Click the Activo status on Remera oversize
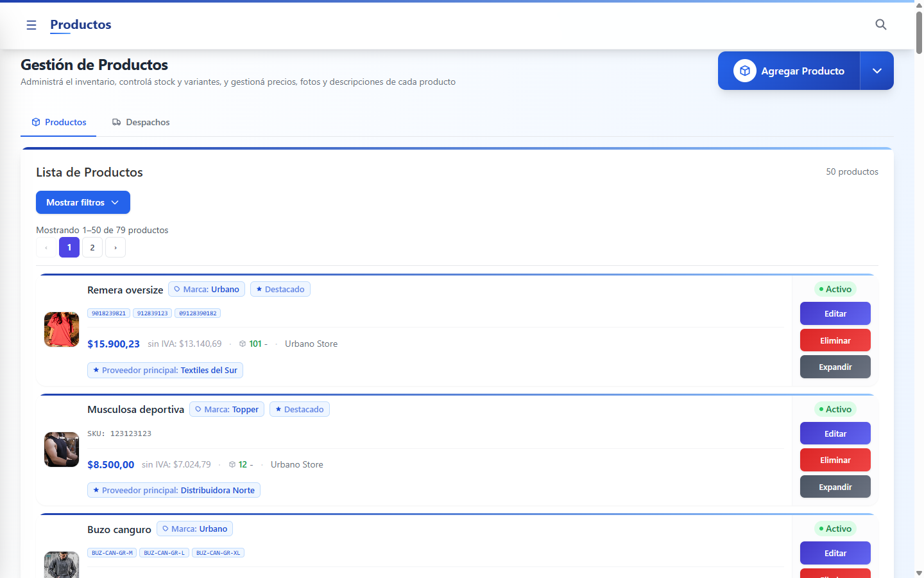 pos(835,289)
